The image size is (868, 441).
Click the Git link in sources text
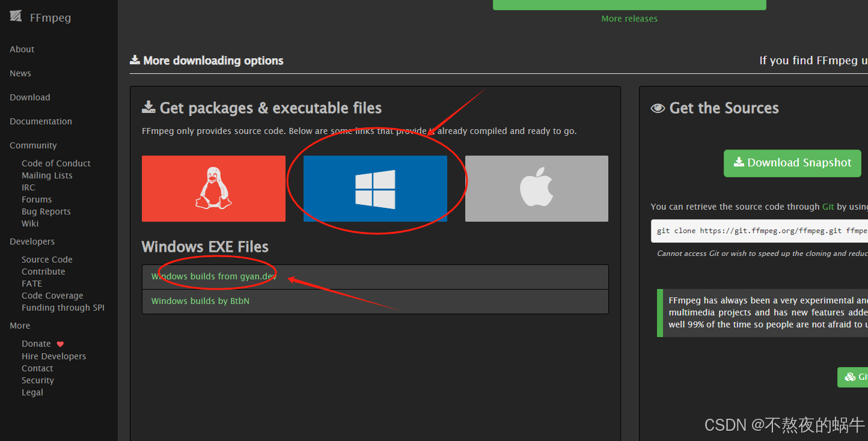coord(828,207)
